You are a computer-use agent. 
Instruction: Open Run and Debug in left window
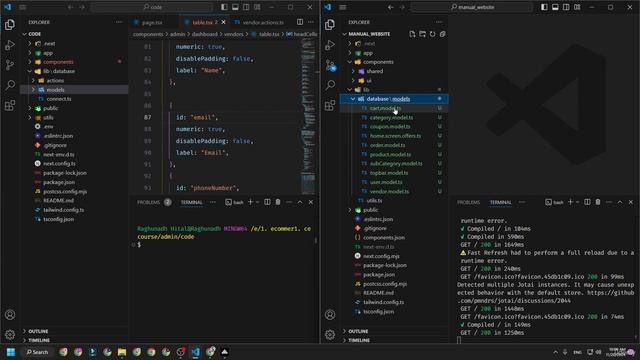(10, 45)
